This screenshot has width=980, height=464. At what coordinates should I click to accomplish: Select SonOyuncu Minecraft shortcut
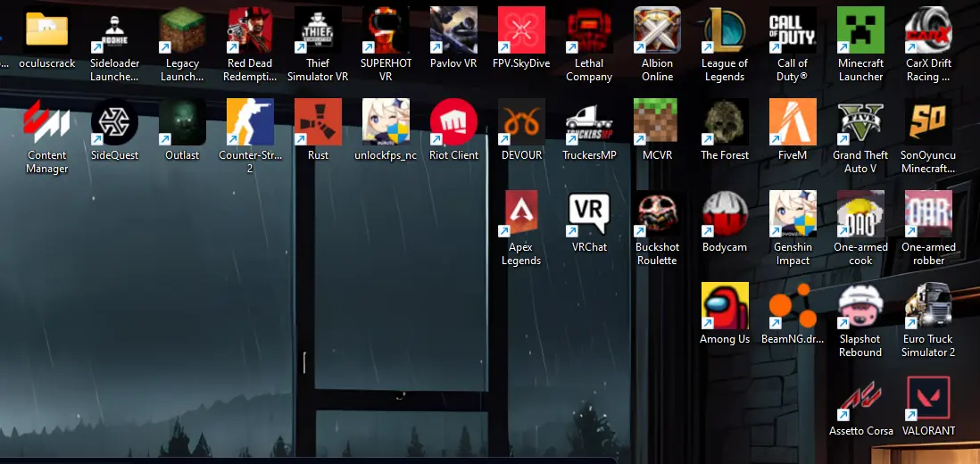[x=928, y=122]
